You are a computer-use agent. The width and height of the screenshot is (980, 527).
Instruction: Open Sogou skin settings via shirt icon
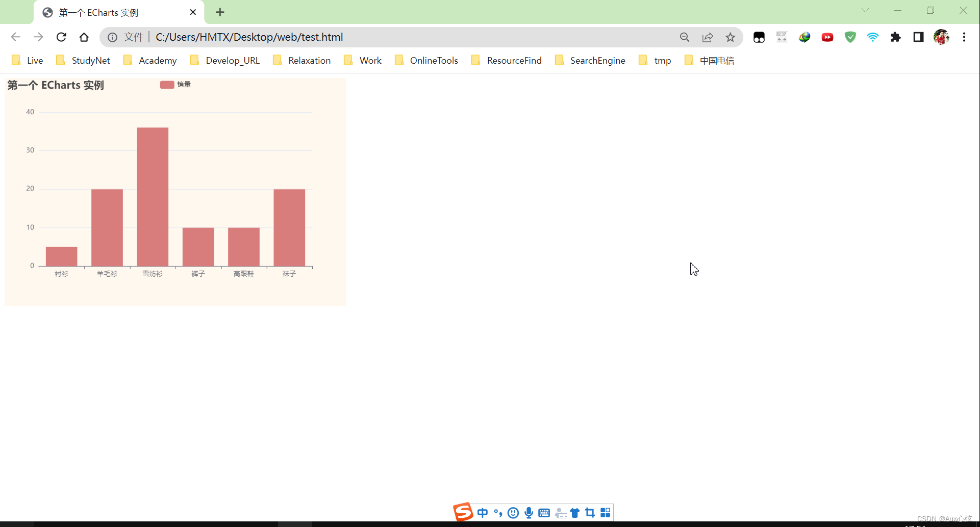[574, 513]
